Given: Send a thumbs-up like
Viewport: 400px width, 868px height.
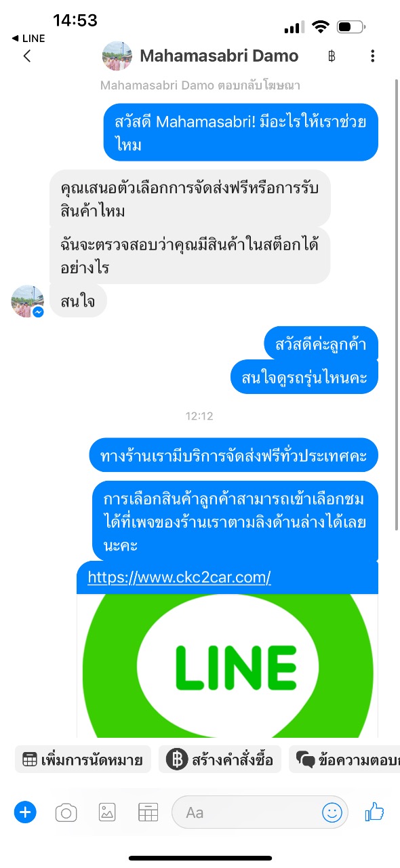Looking at the screenshot, I should (x=374, y=811).
